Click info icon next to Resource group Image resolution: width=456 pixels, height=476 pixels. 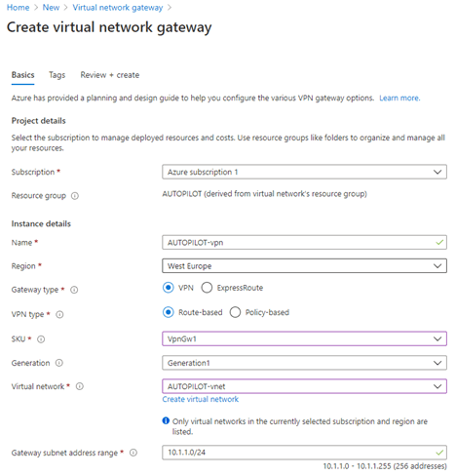[75, 196]
